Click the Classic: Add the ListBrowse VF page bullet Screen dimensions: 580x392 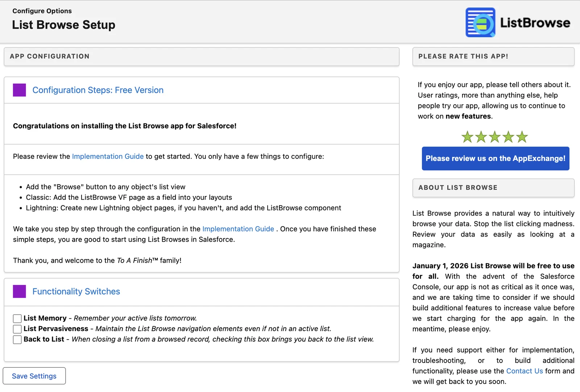click(x=129, y=197)
